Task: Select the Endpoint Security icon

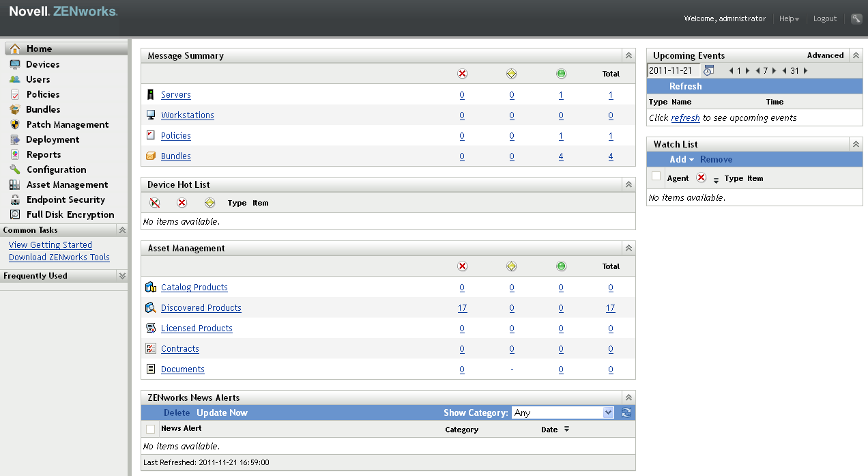Action: [15, 199]
